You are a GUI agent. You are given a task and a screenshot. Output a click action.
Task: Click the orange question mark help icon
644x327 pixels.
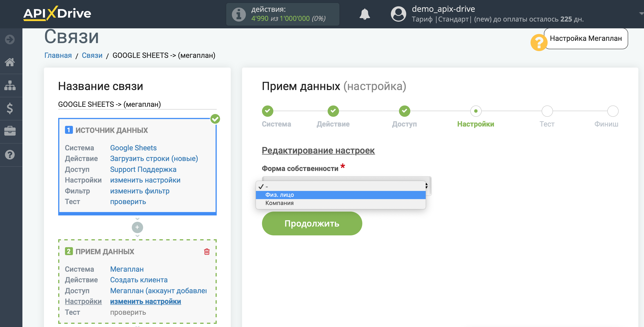[538, 42]
